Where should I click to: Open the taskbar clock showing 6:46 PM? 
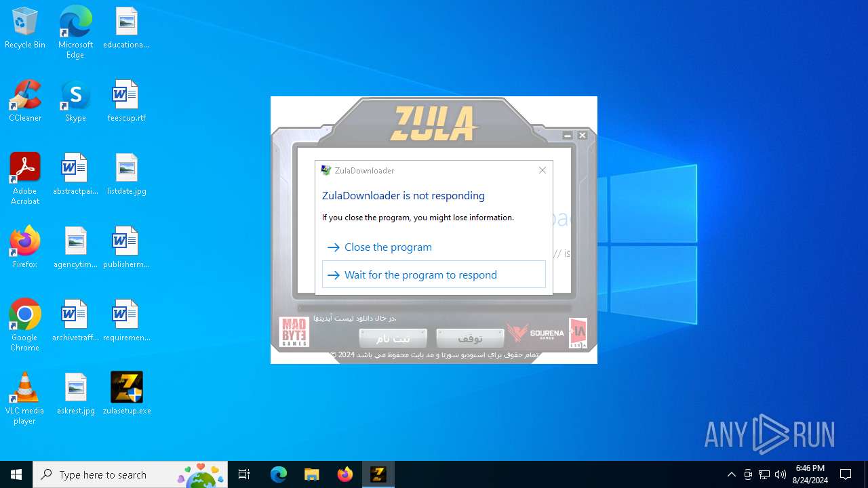coord(810,474)
